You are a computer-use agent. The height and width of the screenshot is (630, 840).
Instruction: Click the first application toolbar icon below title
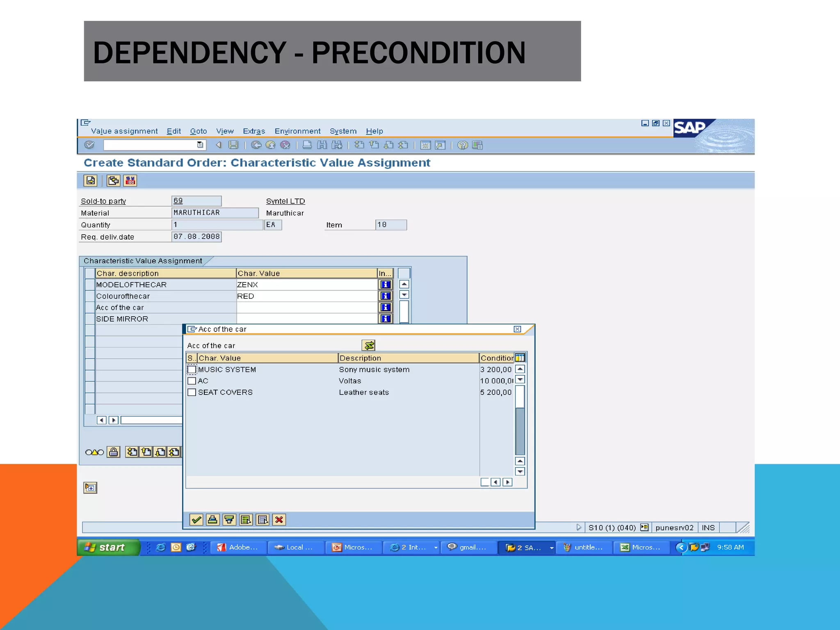click(90, 180)
